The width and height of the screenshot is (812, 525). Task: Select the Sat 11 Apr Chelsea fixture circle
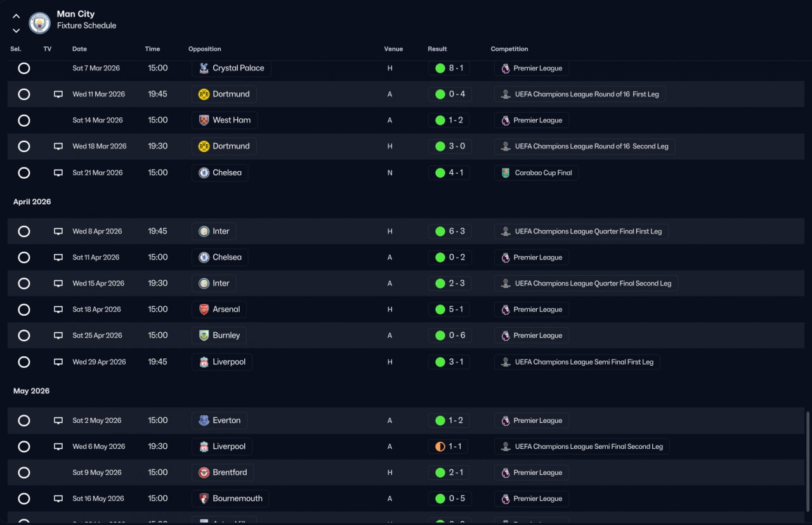coord(24,257)
